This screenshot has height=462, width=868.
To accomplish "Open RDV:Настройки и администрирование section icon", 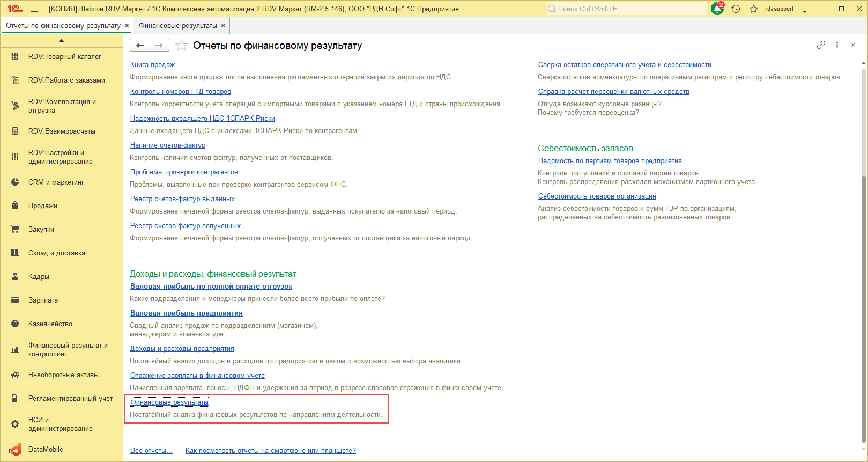I will point(15,157).
